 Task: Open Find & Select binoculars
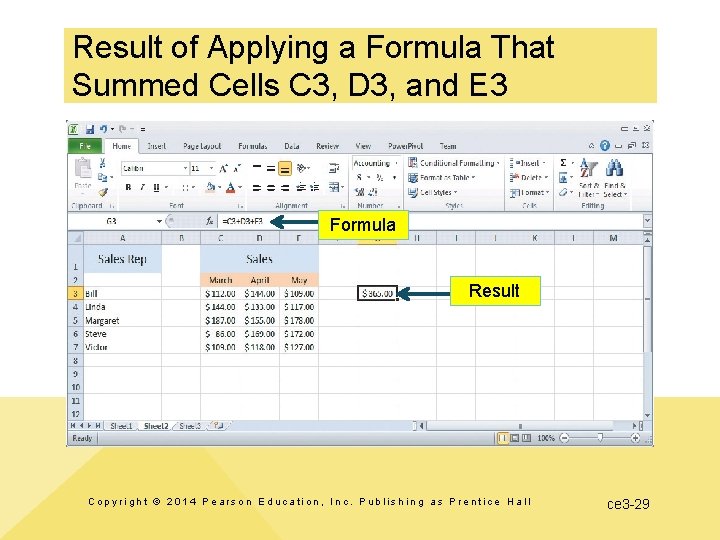tap(614, 178)
